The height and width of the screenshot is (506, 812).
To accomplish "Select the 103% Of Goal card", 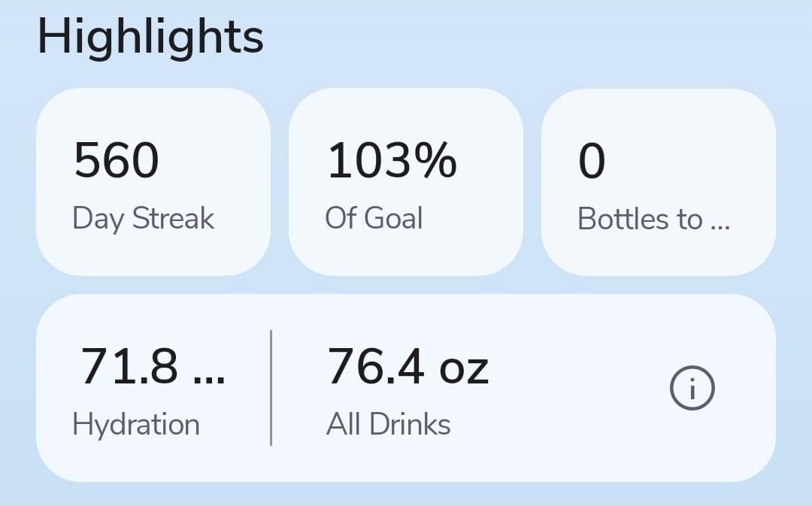I will (x=405, y=182).
